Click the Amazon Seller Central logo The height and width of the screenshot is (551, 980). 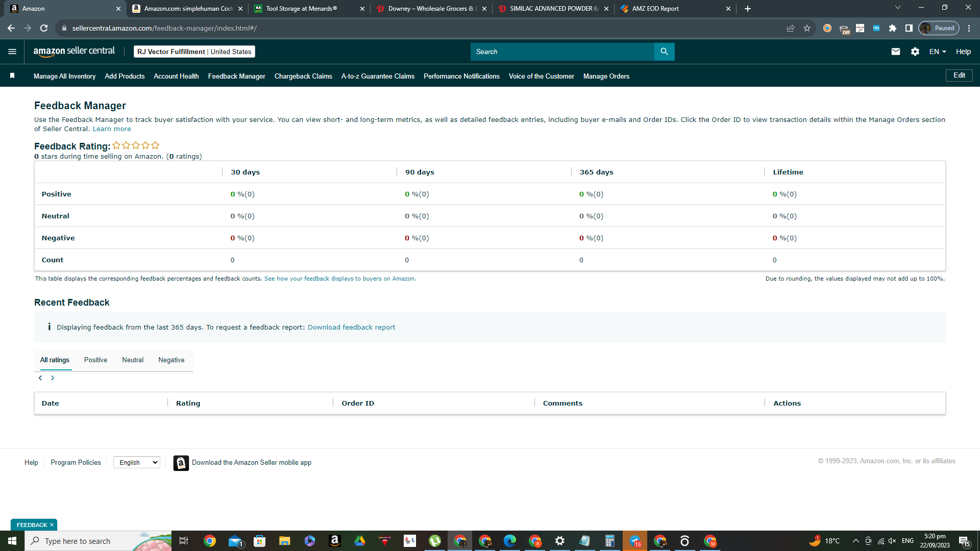[x=74, y=52]
